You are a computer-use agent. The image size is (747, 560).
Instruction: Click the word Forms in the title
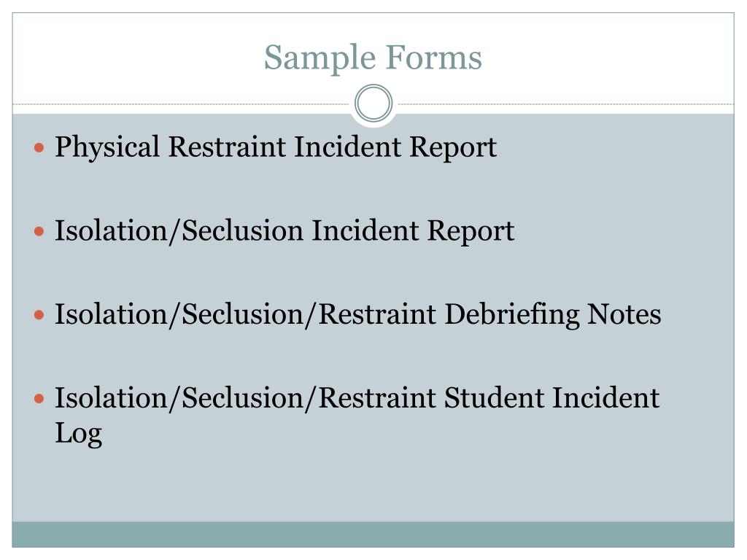433,58
